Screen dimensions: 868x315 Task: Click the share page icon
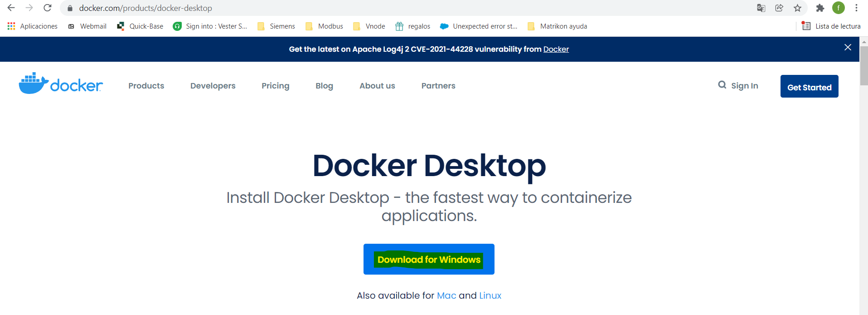[x=779, y=8]
